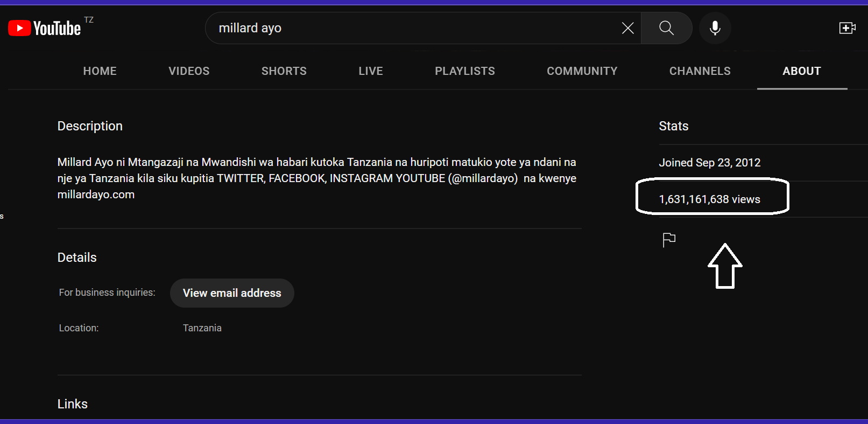The height and width of the screenshot is (424, 868).
Task: Select the Joined Sep 23, 2012 text
Action: (x=710, y=163)
